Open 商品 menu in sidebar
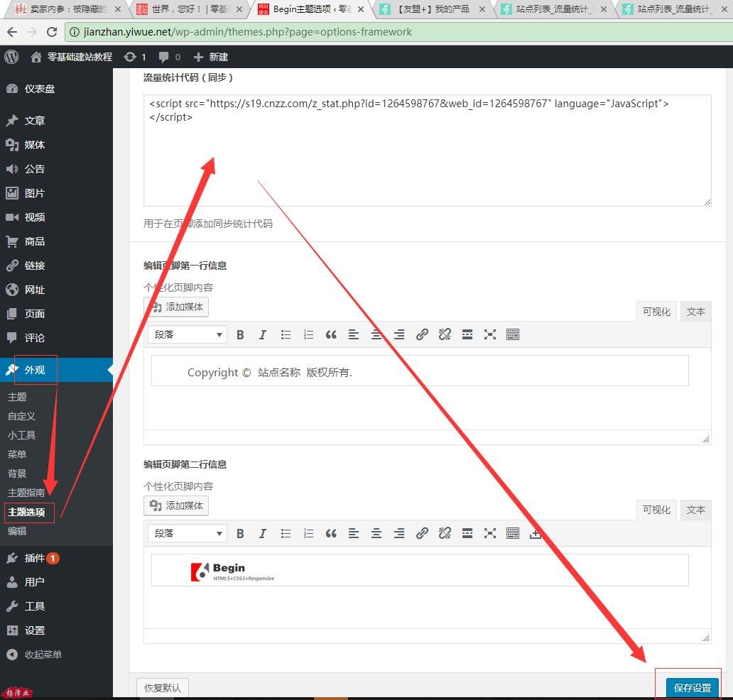 (x=56, y=241)
